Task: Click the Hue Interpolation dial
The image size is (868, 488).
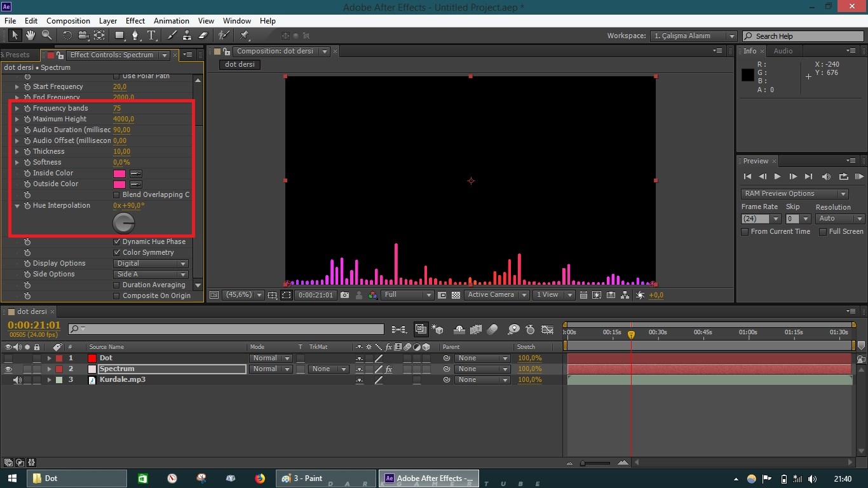Action: click(123, 223)
